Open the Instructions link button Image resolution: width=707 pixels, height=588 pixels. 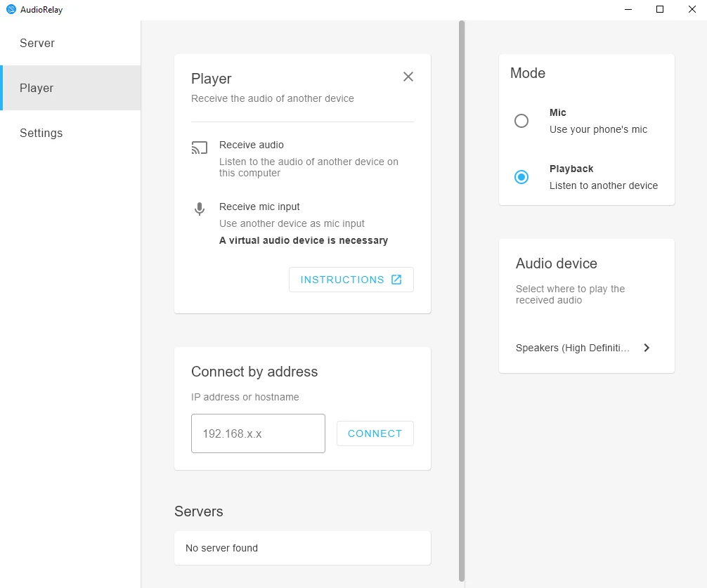click(x=351, y=280)
